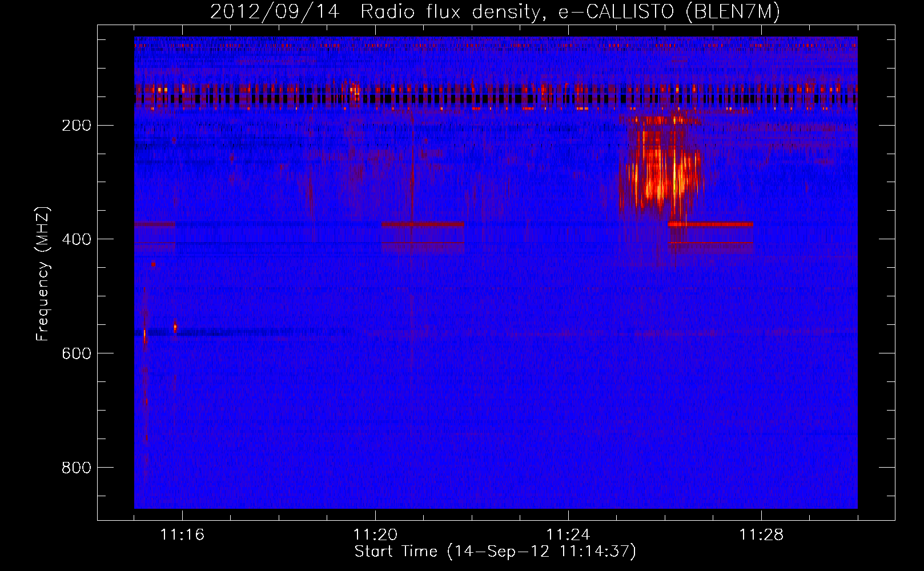Click the red band near 11:21 at 380 MHz
Image resolution: width=924 pixels, height=571 pixels.
tap(423, 224)
